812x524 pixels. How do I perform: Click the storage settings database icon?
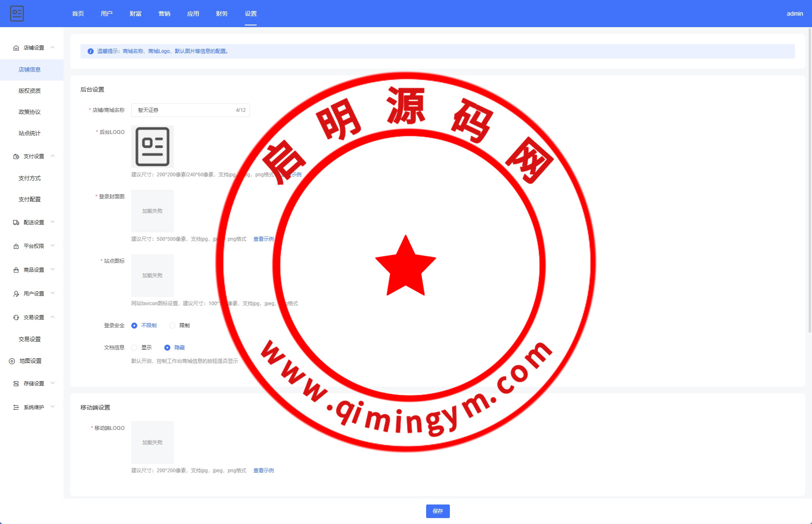[x=16, y=384]
